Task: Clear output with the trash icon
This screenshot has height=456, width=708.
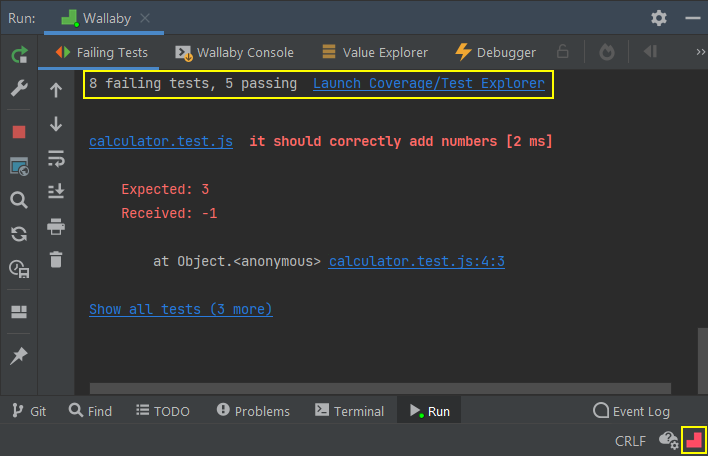Action: tap(56, 260)
